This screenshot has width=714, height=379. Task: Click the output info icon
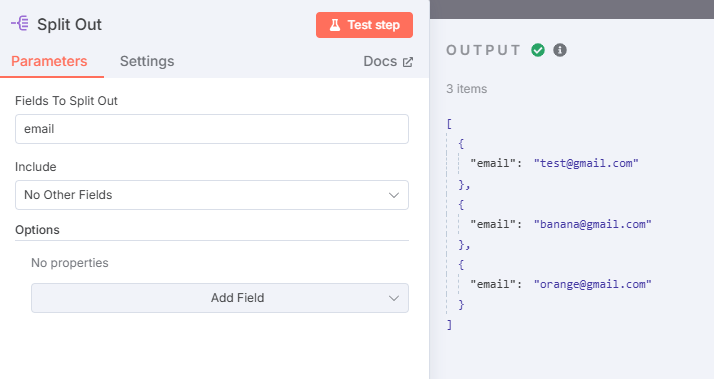coord(560,50)
